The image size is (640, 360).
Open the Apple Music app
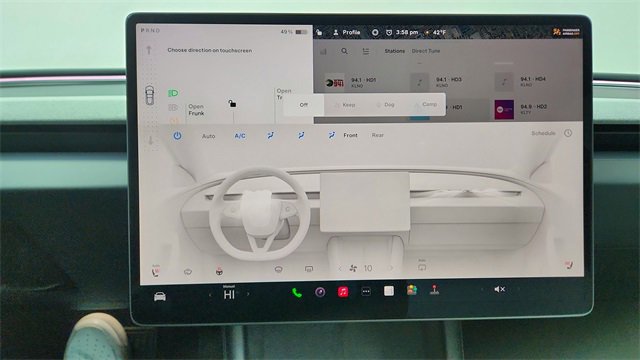point(343,291)
